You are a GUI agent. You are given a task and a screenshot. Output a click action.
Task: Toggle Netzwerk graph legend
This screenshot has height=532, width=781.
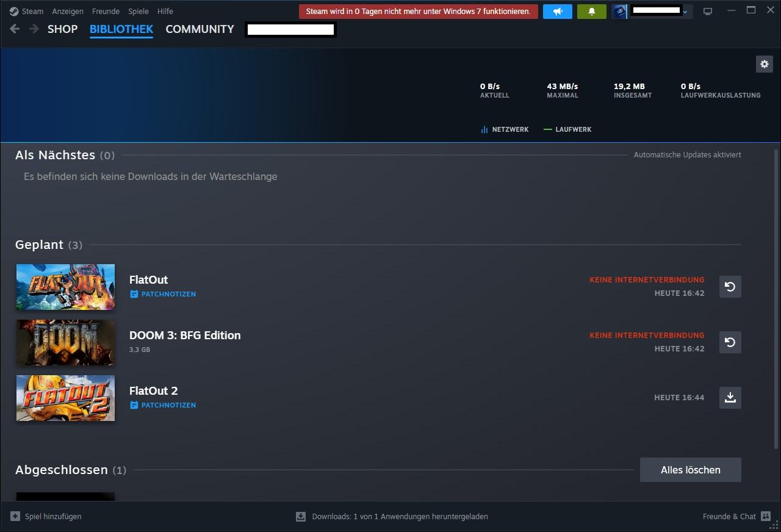(x=505, y=129)
